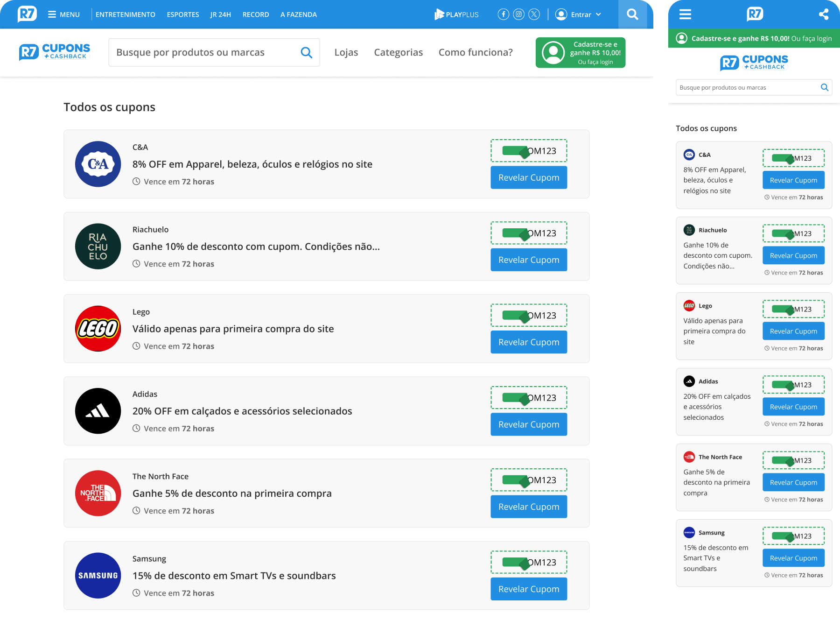Image resolution: width=840 pixels, height=620 pixels.
Task: Click the mobile share icon
Action: (x=824, y=14)
